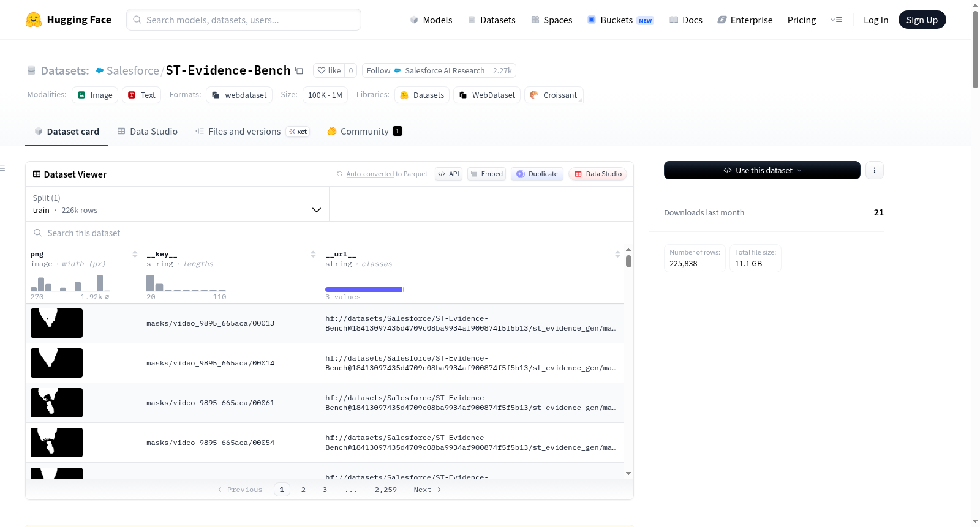Jump to last page 2,259
The image size is (980, 527).
pos(386,490)
